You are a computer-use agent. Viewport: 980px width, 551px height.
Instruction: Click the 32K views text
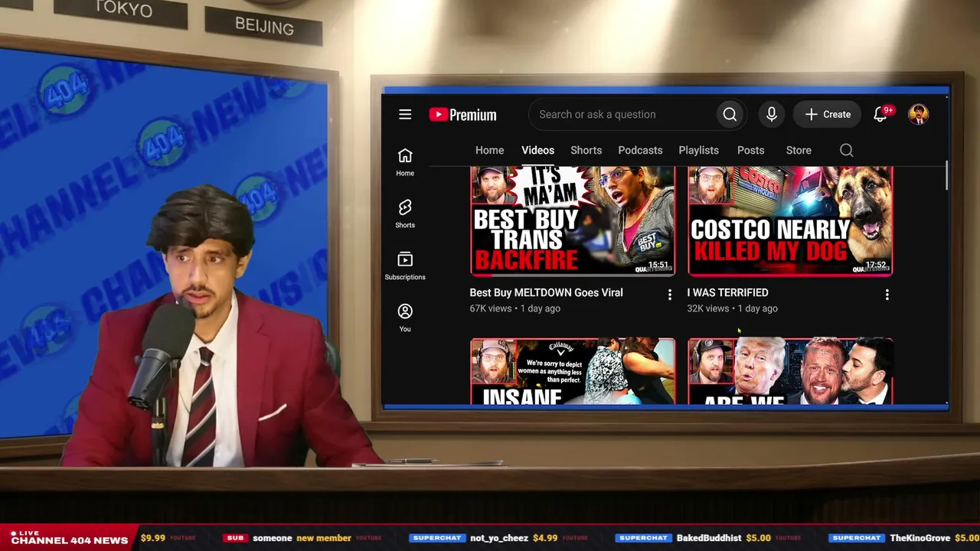(x=707, y=308)
